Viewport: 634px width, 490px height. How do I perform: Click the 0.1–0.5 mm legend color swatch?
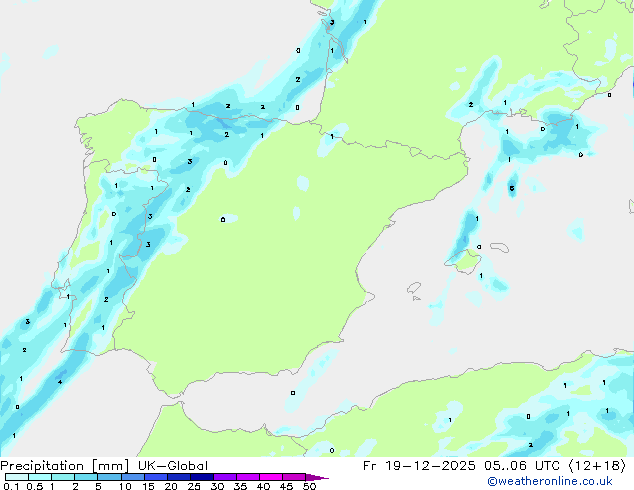pos(17,477)
